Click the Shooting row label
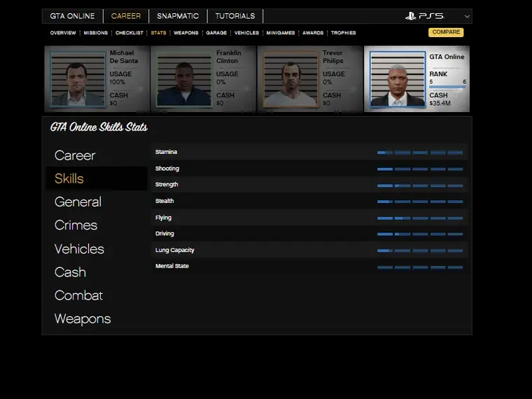 click(x=167, y=169)
